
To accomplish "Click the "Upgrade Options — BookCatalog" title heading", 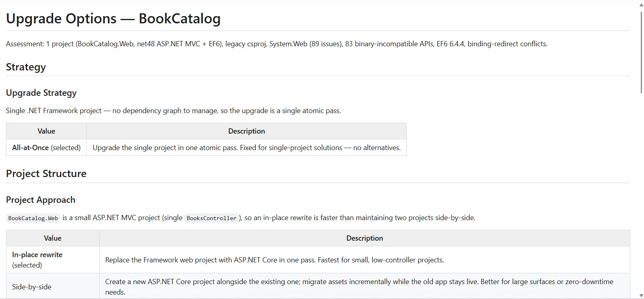I will (113, 19).
